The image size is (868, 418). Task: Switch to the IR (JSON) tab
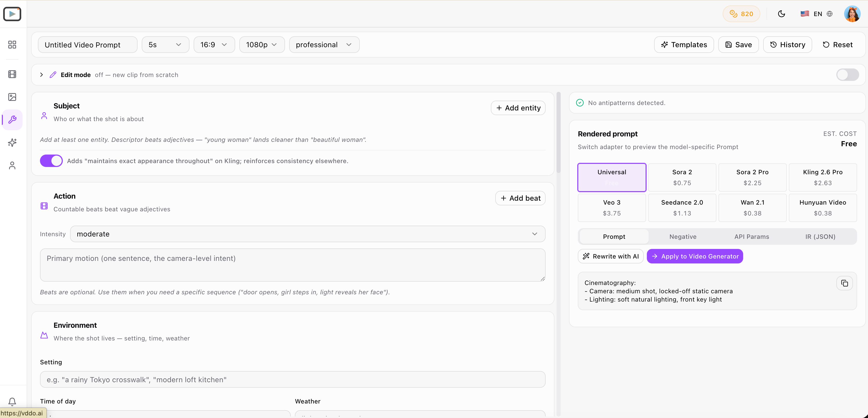click(x=820, y=236)
